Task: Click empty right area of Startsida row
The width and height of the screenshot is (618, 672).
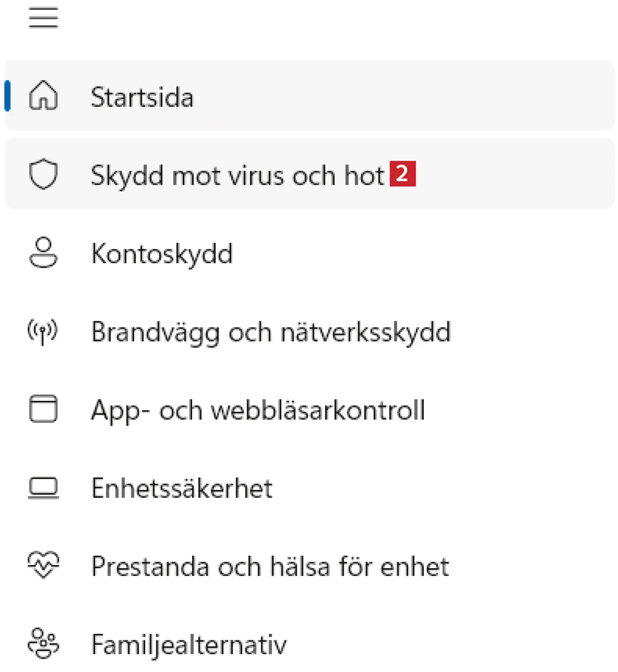Action: [446, 96]
